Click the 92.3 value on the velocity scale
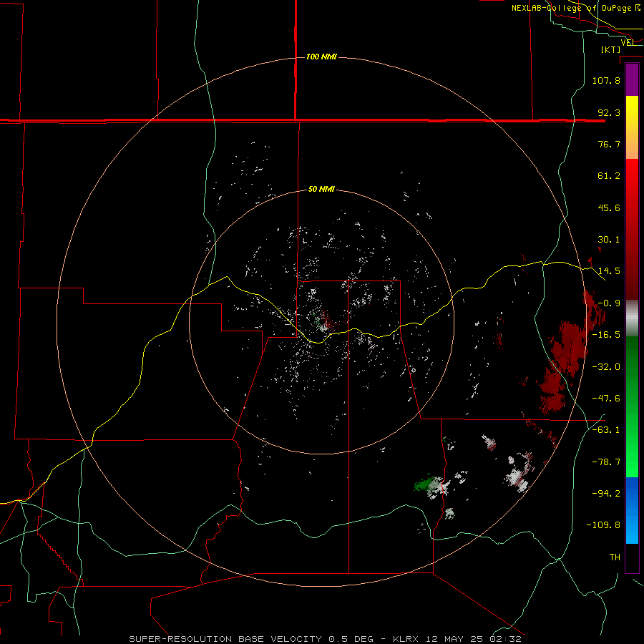The width and height of the screenshot is (644, 644). (609, 112)
